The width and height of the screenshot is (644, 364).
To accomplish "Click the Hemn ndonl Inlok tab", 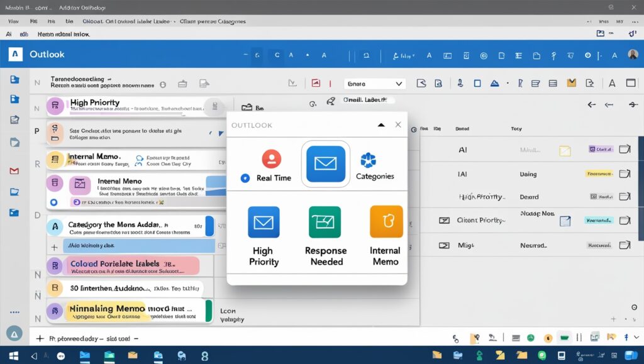I will click(64, 34).
